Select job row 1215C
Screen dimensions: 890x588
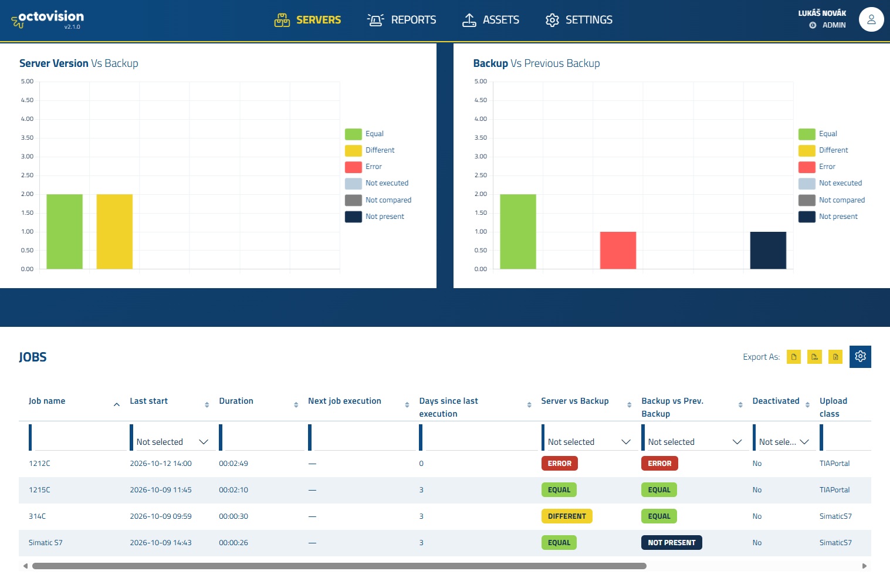click(445, 490)
